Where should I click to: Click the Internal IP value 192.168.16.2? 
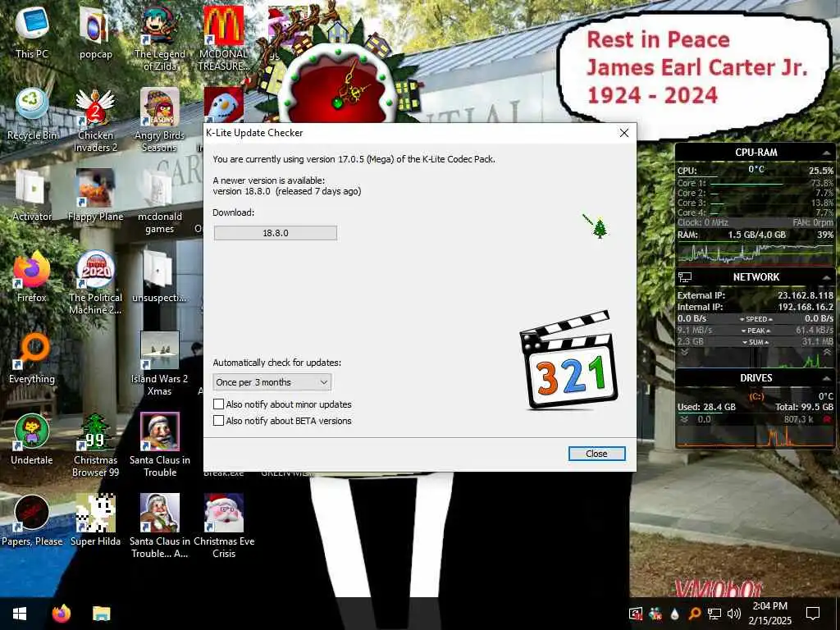coord(806,307)
